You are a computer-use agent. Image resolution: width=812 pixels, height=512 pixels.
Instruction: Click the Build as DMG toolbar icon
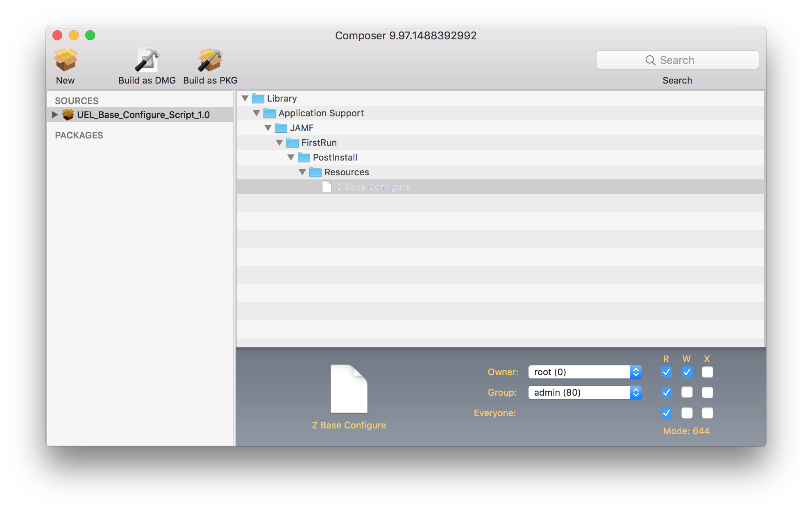(147, 59)
